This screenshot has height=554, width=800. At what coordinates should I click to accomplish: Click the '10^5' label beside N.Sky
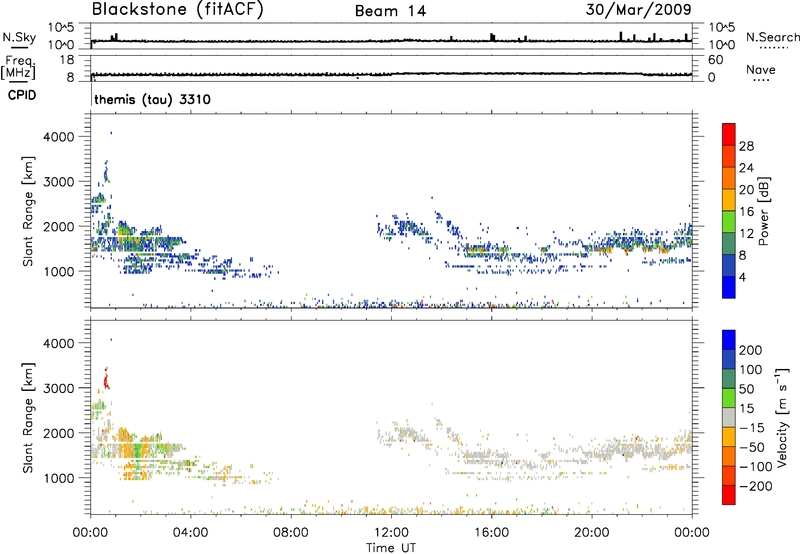click(61, 28)
